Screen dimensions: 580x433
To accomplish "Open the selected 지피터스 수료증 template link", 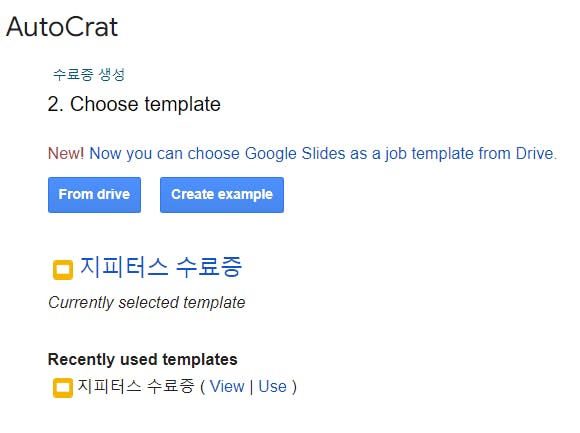I will click(161, 267).
